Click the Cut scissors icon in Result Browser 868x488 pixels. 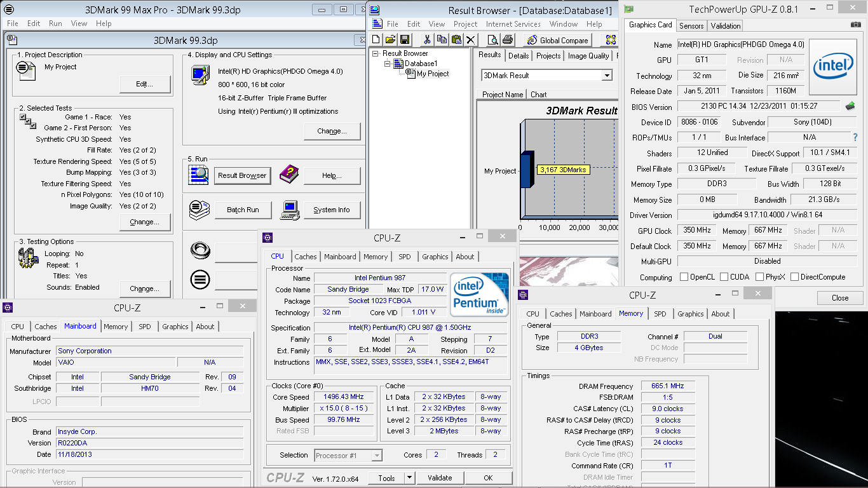427,40
